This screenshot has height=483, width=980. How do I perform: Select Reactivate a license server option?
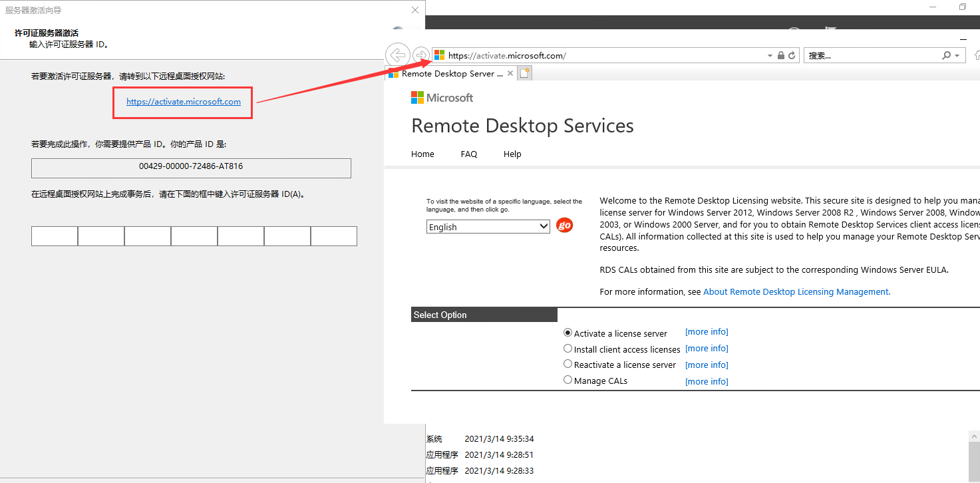coord(568,364)
